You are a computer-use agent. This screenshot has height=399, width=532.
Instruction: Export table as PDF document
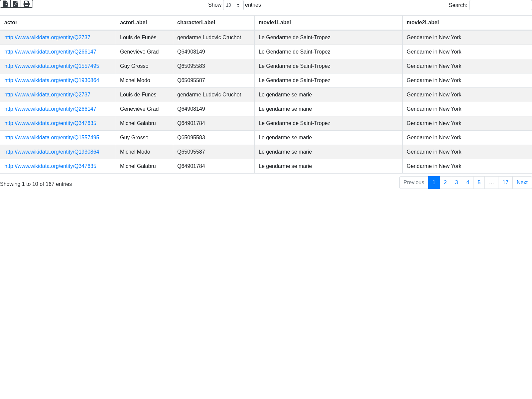pos(16,4)
